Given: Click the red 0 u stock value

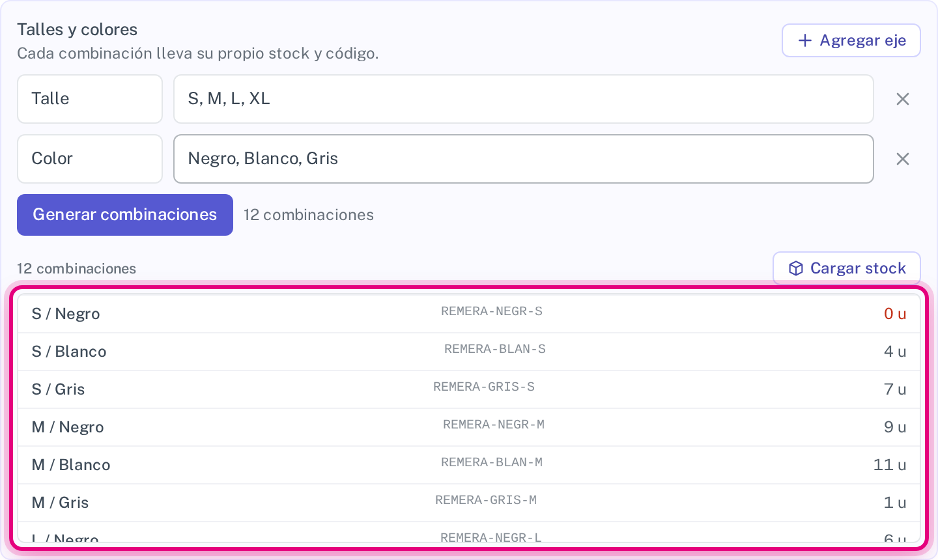Looking at the screenshot, I should pyautogui.click(x=895, y=314).
